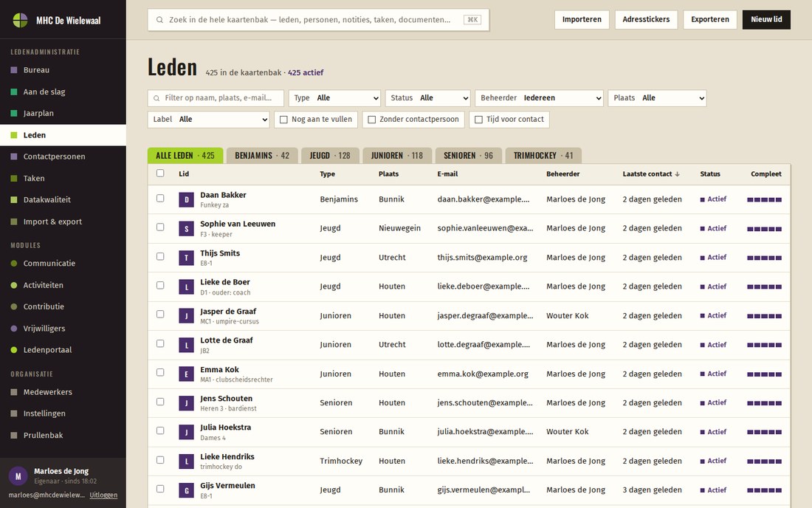Click the Communicatie module dot icon
The image size is (812, 508).
pyautogui.click(x=14, y=263)
